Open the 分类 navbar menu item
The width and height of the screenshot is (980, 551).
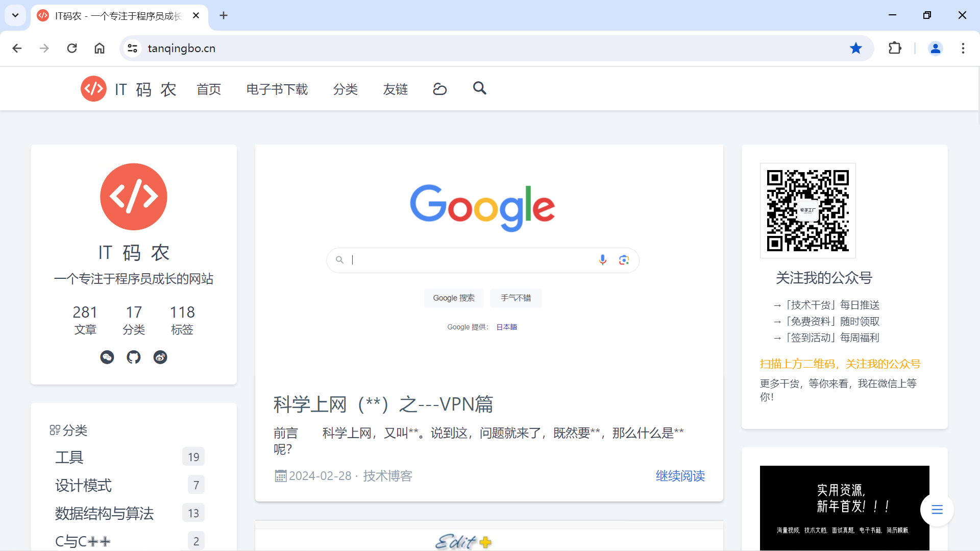[346, 89]
